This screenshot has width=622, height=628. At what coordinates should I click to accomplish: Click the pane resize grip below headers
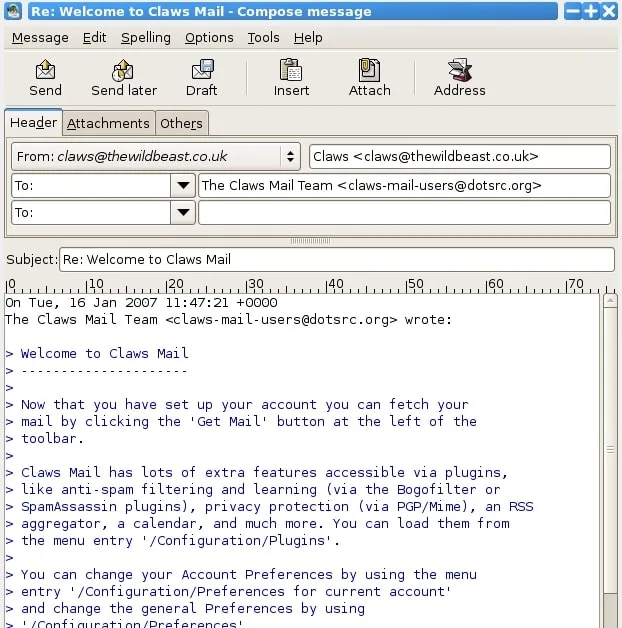tap(311, 241)
